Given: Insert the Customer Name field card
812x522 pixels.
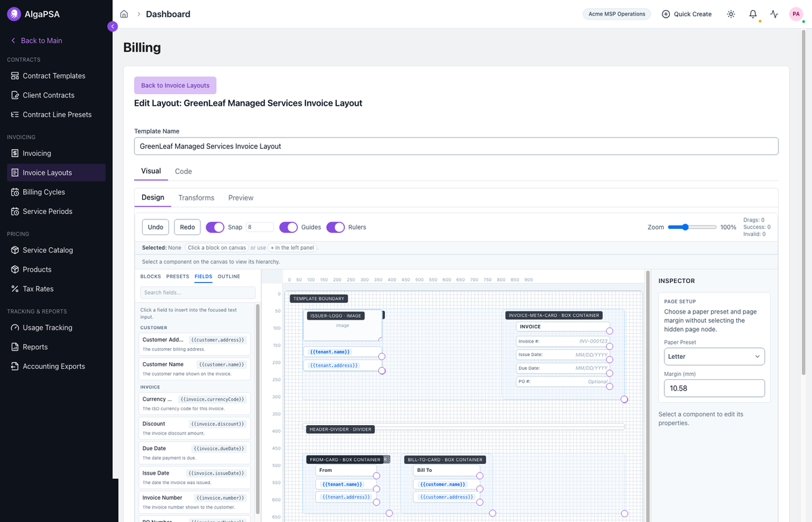Looking at the screenshot, I should click(194, 368).
